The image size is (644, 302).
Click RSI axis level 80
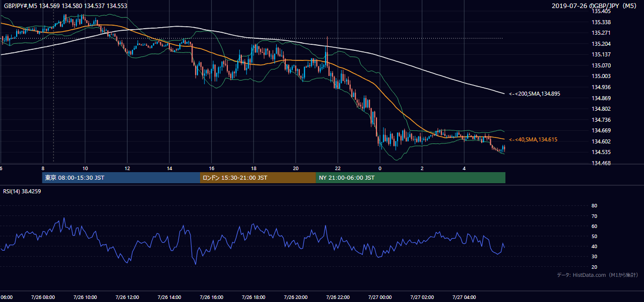(x=594, y=206)
